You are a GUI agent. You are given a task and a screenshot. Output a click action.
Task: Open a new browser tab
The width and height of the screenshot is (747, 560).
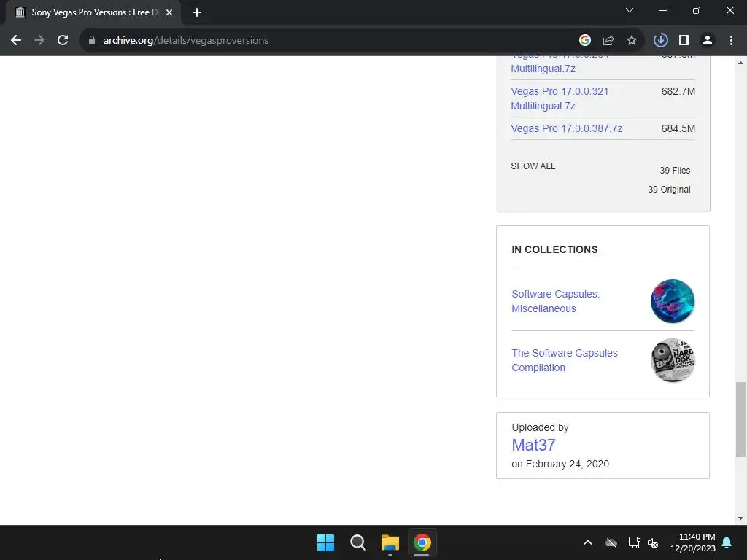(197, 12)
